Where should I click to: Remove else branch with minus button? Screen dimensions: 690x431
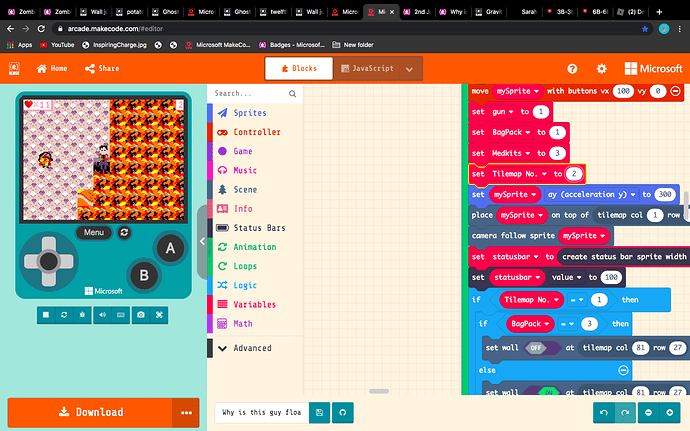coord(623,370)
